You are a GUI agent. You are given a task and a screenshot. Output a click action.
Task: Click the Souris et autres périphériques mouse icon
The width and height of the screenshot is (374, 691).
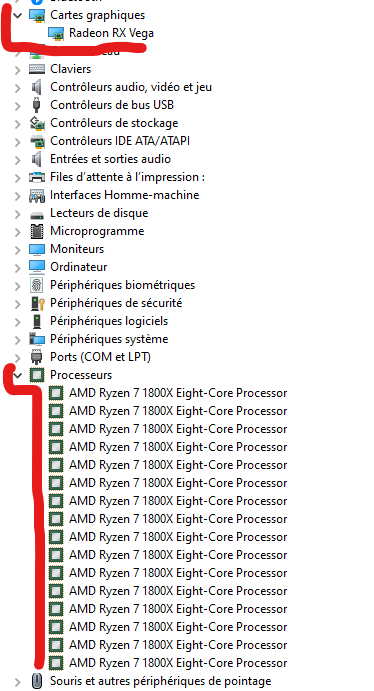click(x=37, y=681)
